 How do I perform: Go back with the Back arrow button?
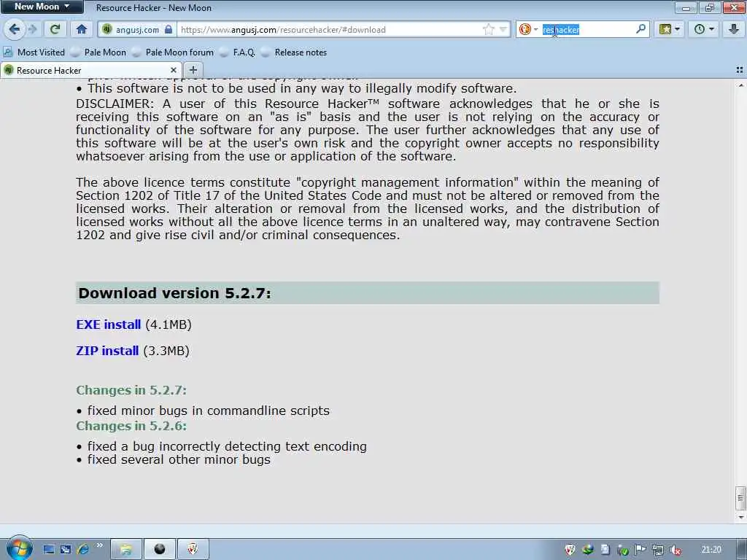click(x=15, y=29)
